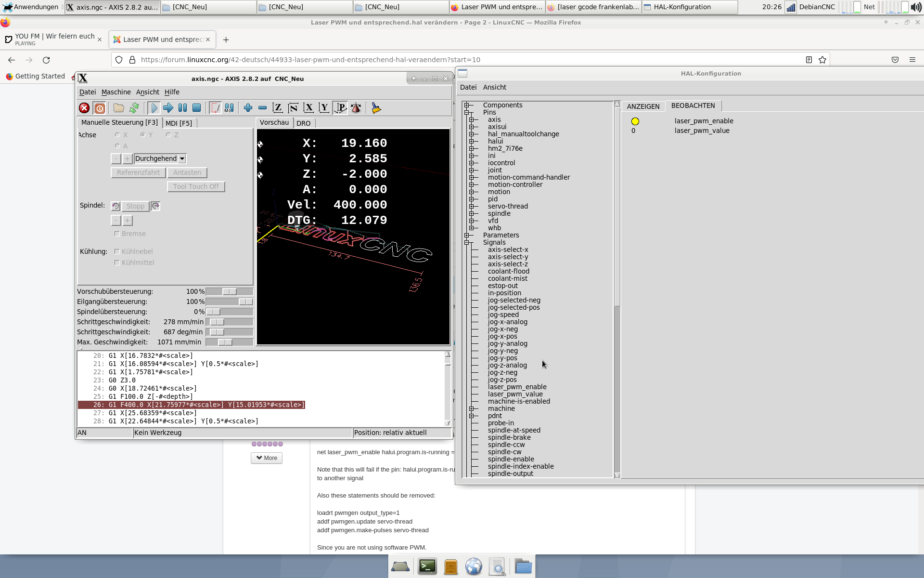Open Ansicht menu in HAL-Konfiguration

[x=495, y=87]
